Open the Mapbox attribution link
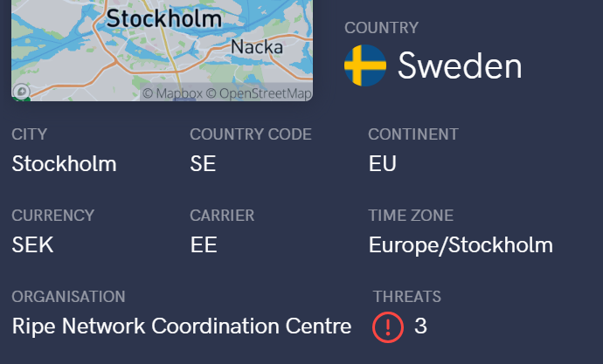The height and width of the screenshot is (364, 603). click(x=172, y=93)
